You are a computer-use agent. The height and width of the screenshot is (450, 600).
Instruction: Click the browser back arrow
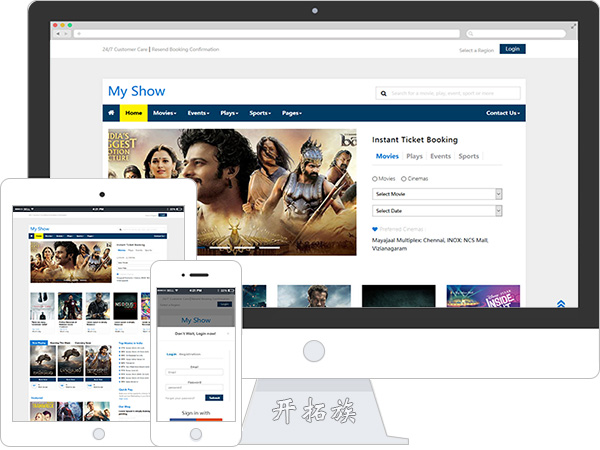[x=58, y=34]
